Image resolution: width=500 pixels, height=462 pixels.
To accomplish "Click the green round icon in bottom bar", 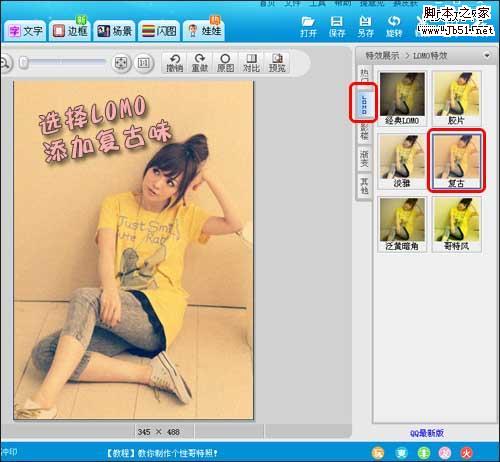I will [424, 453].
